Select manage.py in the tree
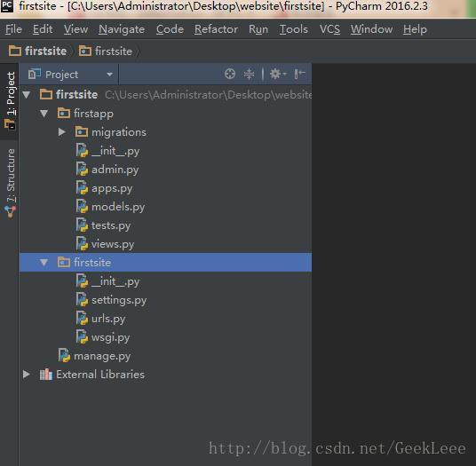476x466 pixels. click(165, 356)
